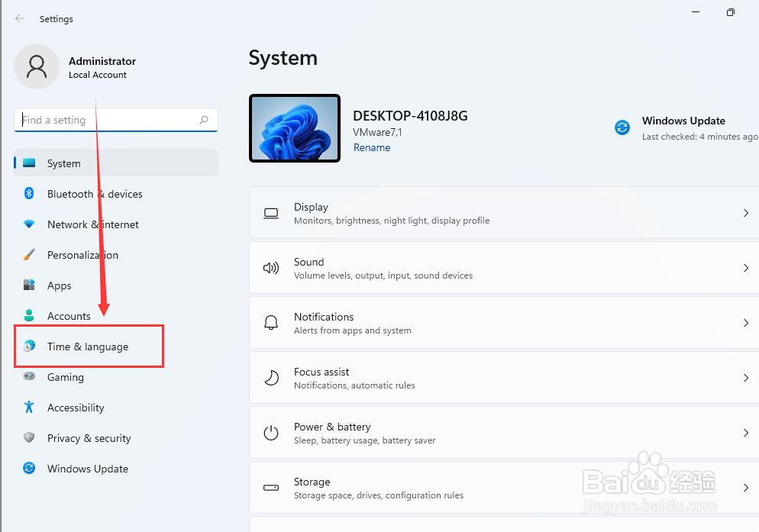The image size is (759, 532).
Task: Click the Sound speaker icon
Action: coord(271,268)
